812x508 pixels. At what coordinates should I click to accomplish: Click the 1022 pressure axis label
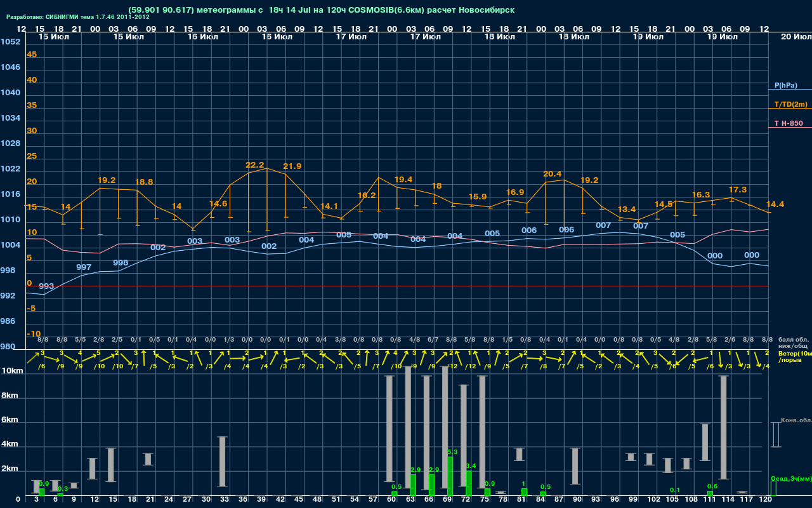pyautogui.click(x=10, y=169)
